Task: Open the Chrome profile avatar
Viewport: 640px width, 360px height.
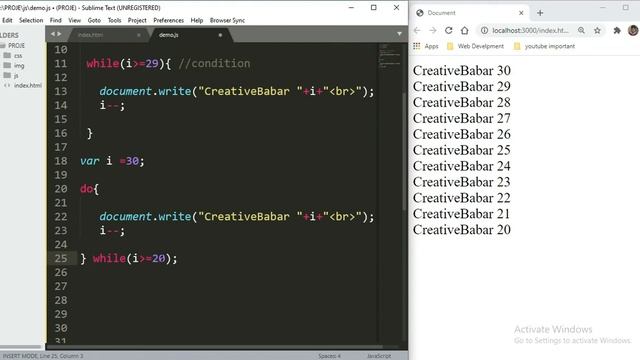Action: point(633,30)
